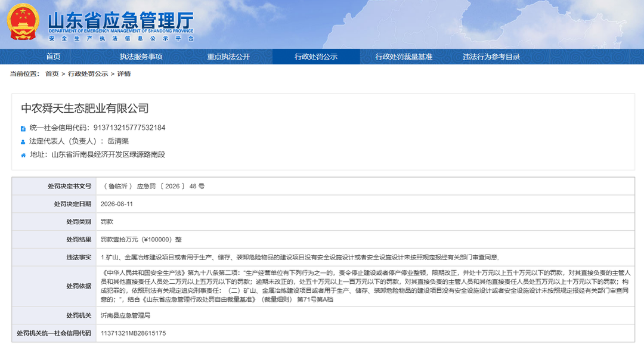Click the 安全生产执法信息公示平台 subtitle
Screen dimensions: 644x350
pyautogui.click(x=121, y=38)
